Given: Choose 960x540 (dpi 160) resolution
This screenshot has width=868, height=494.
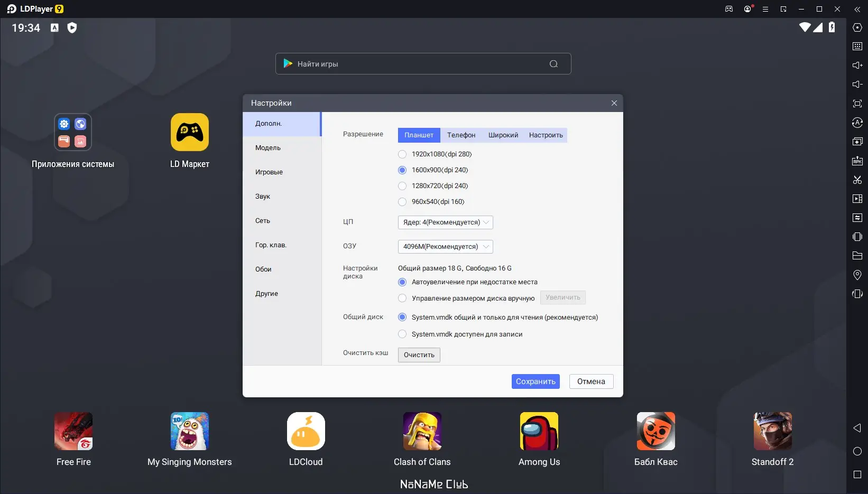Looking at the screenshot, I should (x=402, y=202).
